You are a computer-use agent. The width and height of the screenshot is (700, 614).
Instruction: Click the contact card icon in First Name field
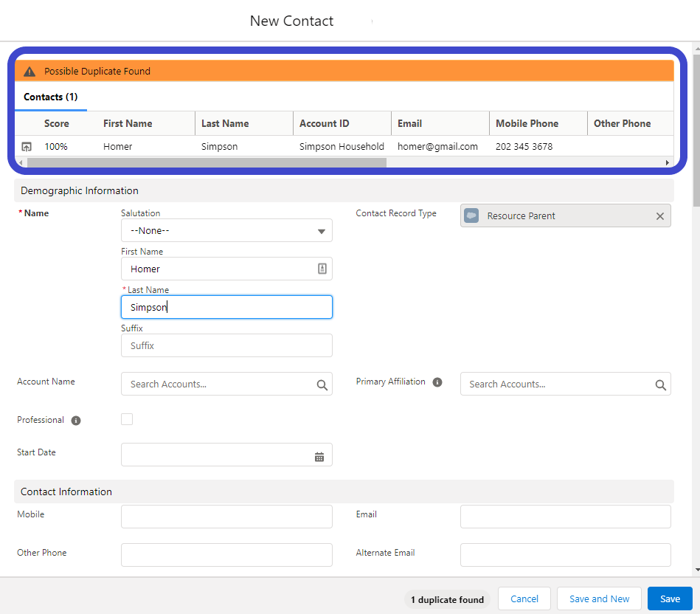[x=322, y=269]
